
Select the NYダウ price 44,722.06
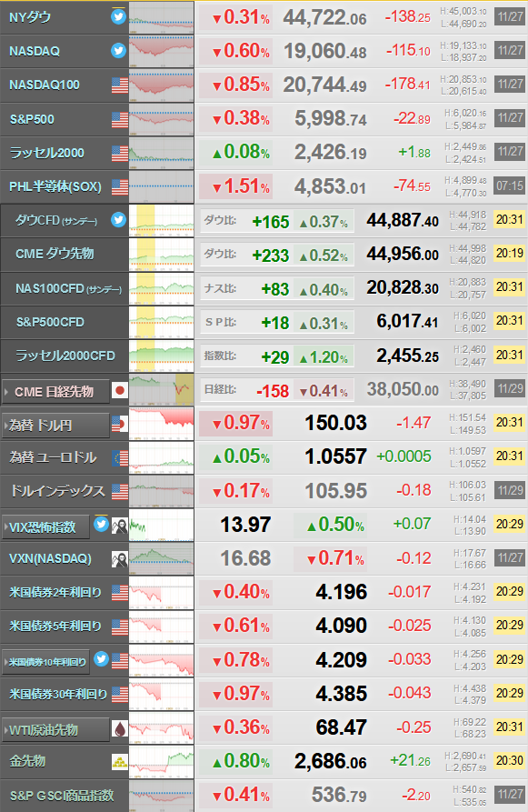click(324, 17)
